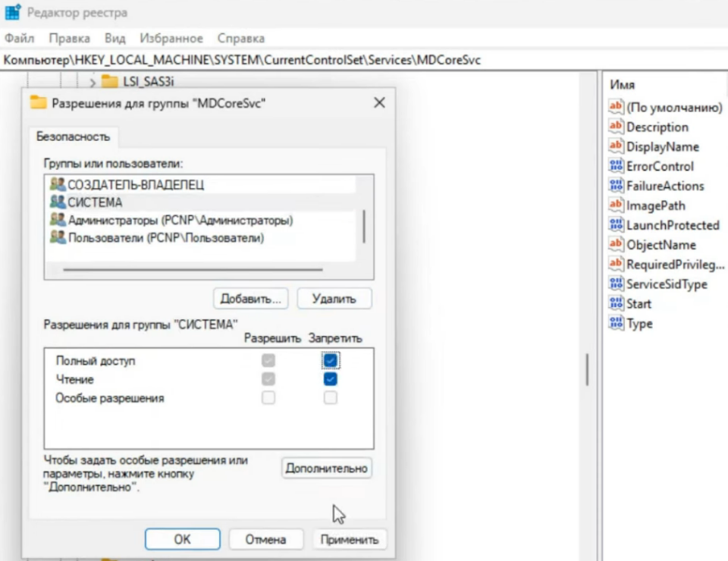Select the ErrorControl DWORD value icon

pyautogui.click(x=616, y=166)
